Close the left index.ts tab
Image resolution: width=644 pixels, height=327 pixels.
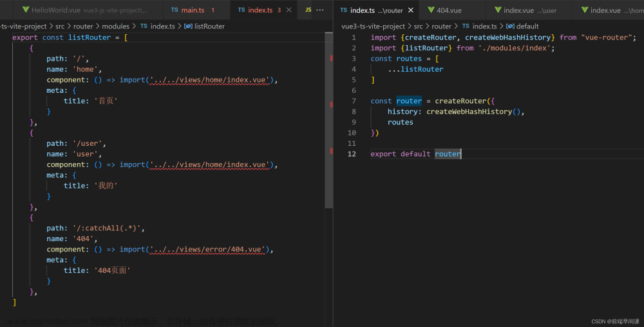[289, 10]
